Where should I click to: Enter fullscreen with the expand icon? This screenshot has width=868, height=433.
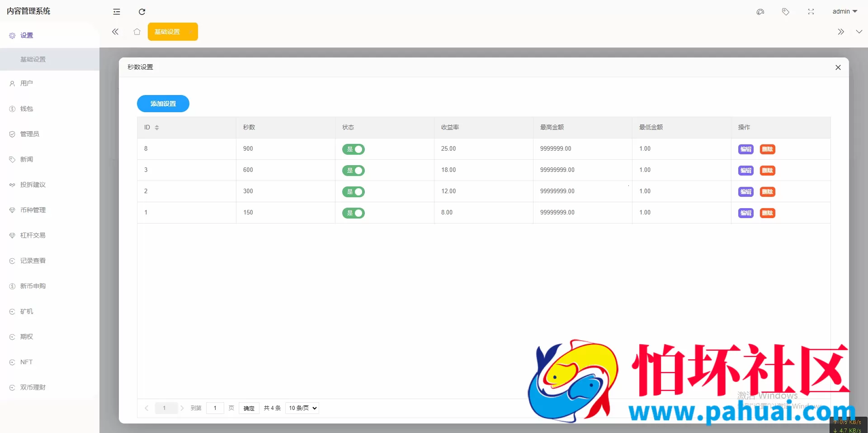coord(811,12)
